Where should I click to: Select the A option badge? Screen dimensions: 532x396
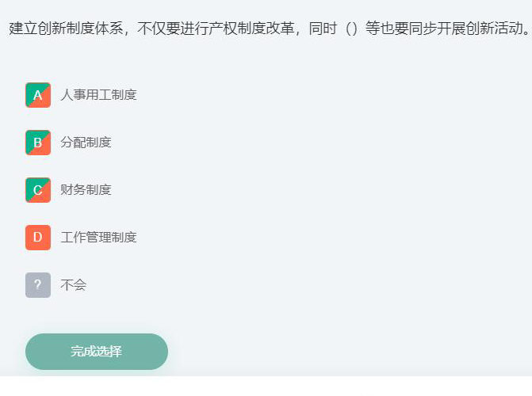(x=38, y=95)
